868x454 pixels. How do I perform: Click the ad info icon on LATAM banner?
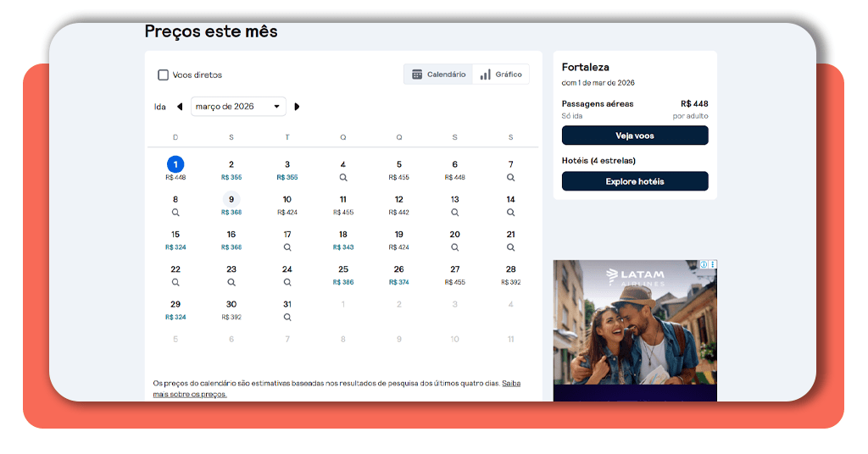704,264
